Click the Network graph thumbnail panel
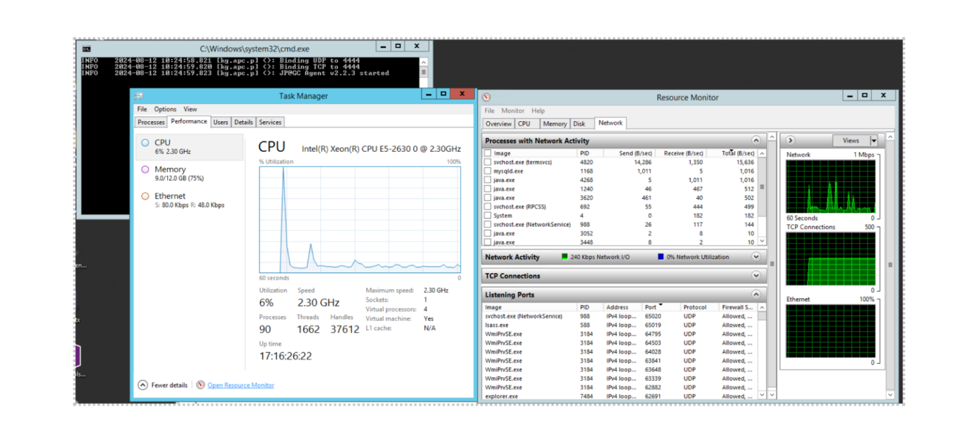 click(831, 185)
